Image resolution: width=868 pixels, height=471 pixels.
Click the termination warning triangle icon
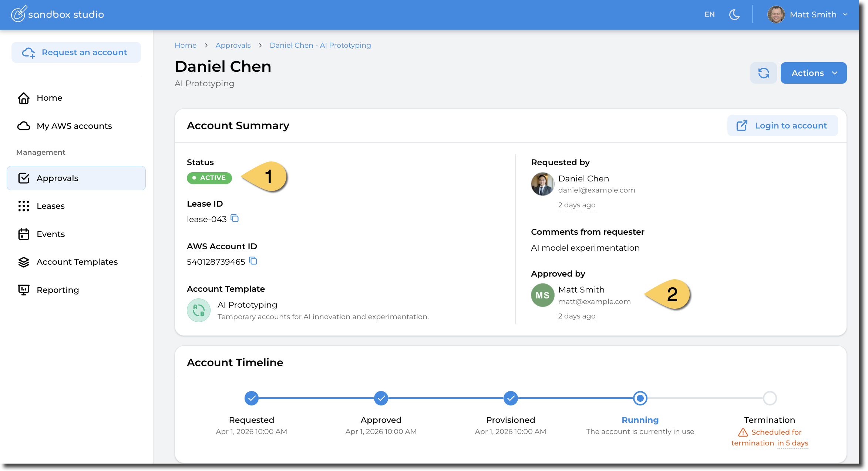click(743, 432)
